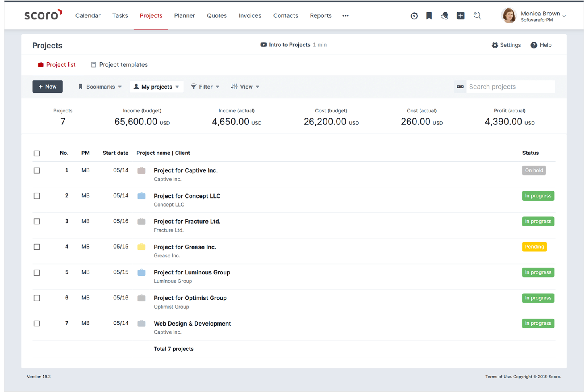Click the Fracture Ltd. client name
Image resolution: width=588 pixels, height=392 pixels.
168,230
